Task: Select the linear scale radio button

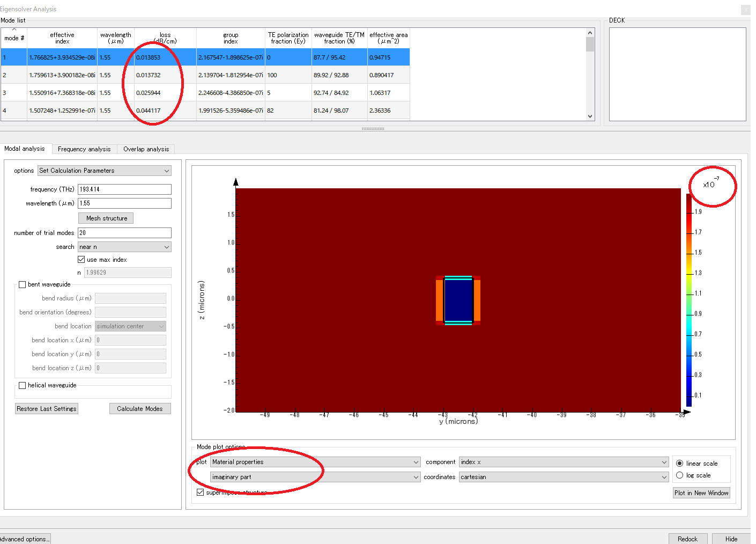Action: click(680, 464)
